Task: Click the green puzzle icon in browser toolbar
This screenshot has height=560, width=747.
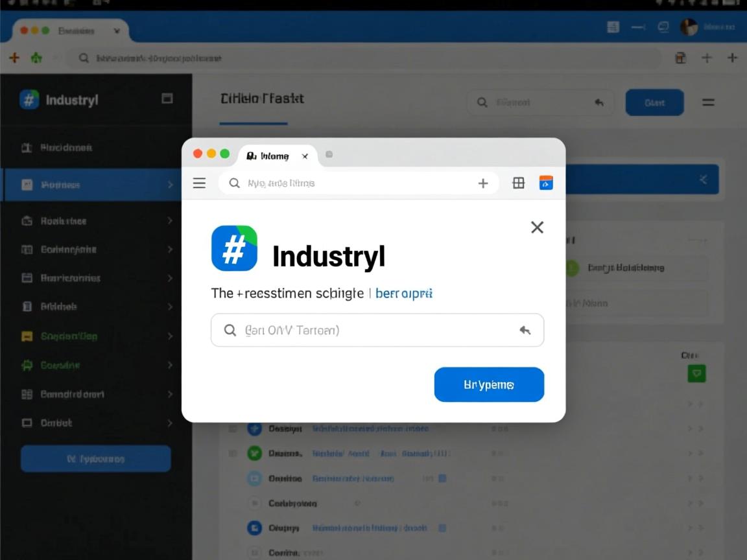Action: (36, 58)
